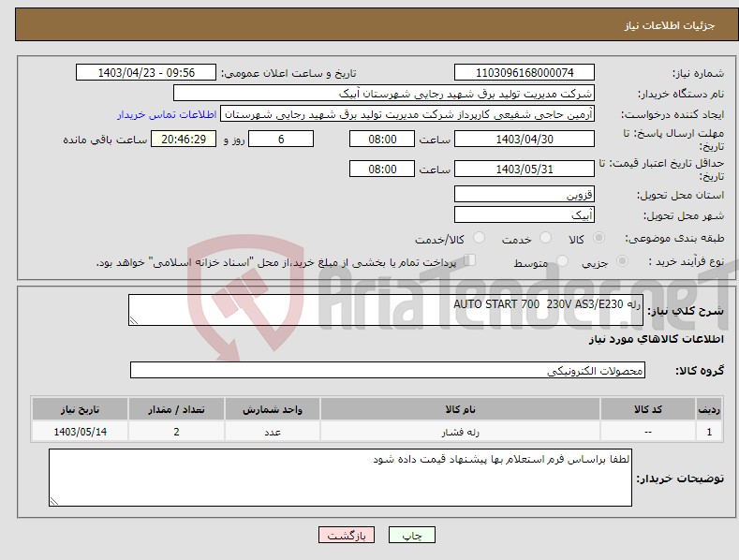Click the شماره نیاز field 1103096168000074
This screenshot has height=560, width=739.
click(525, 73)
